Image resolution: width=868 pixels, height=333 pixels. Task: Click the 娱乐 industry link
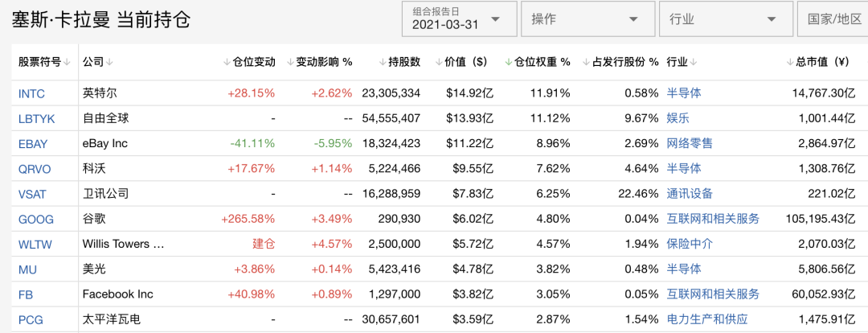678,118
